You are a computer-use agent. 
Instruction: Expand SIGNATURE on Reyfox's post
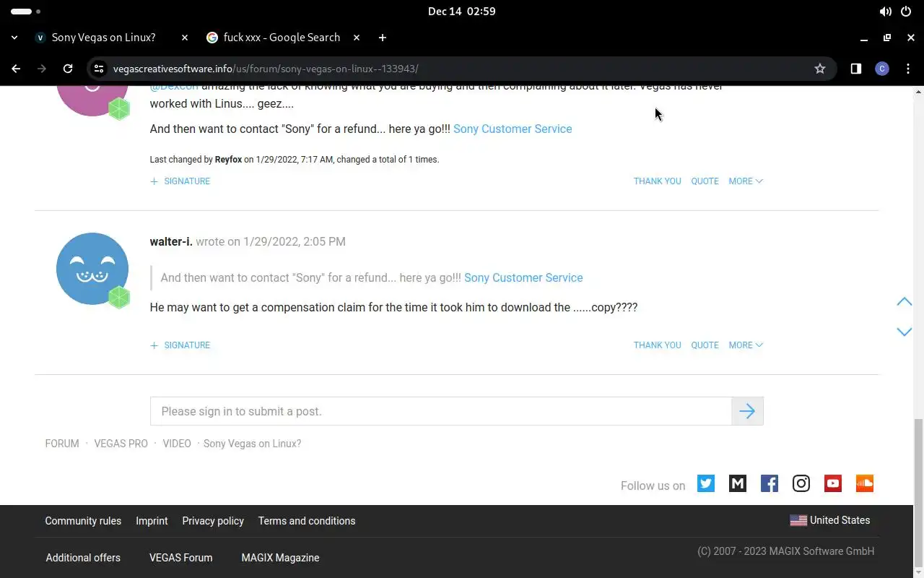pos(180,181)
